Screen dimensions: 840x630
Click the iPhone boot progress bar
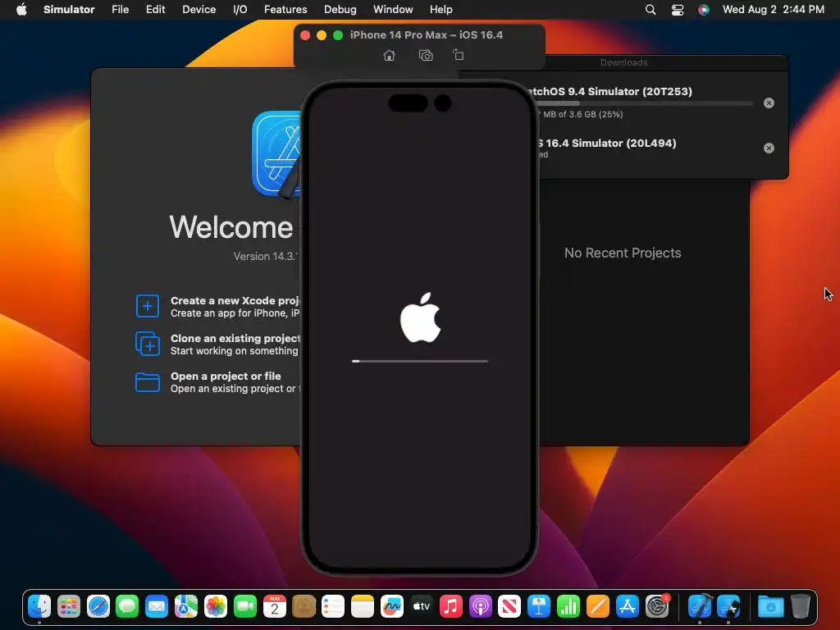click(x=419, y=361)
